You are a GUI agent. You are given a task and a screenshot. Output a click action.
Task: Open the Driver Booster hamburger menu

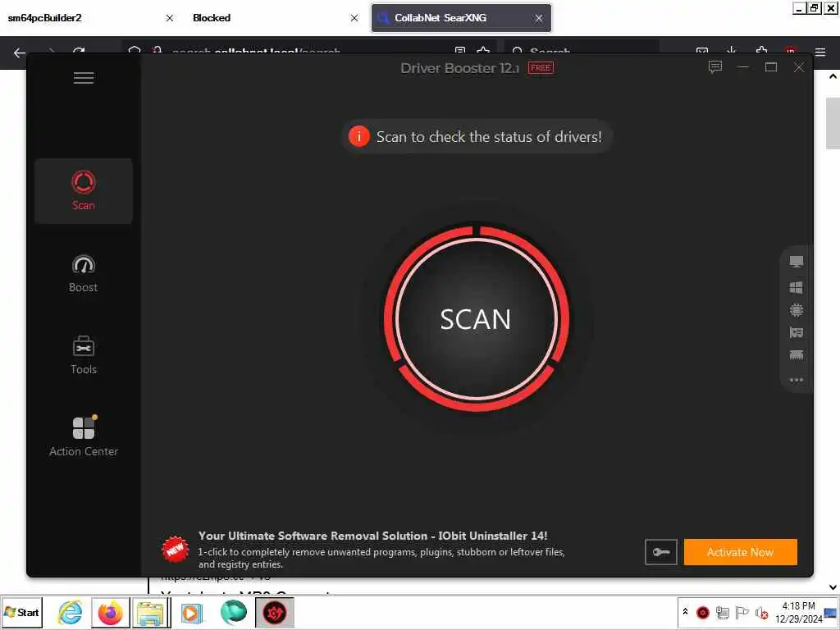click(x=84, y=78)
